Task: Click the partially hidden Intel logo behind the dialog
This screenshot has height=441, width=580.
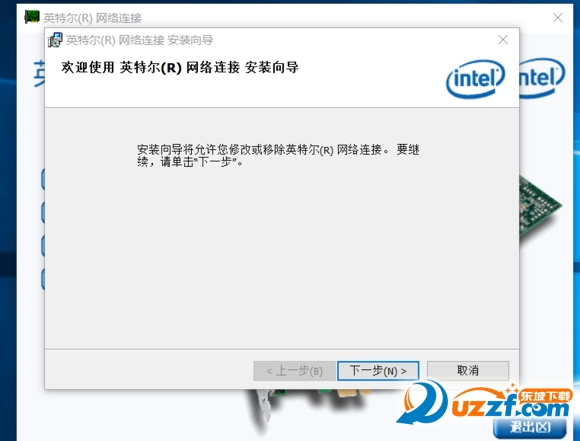Action: (x=542, y=78)
